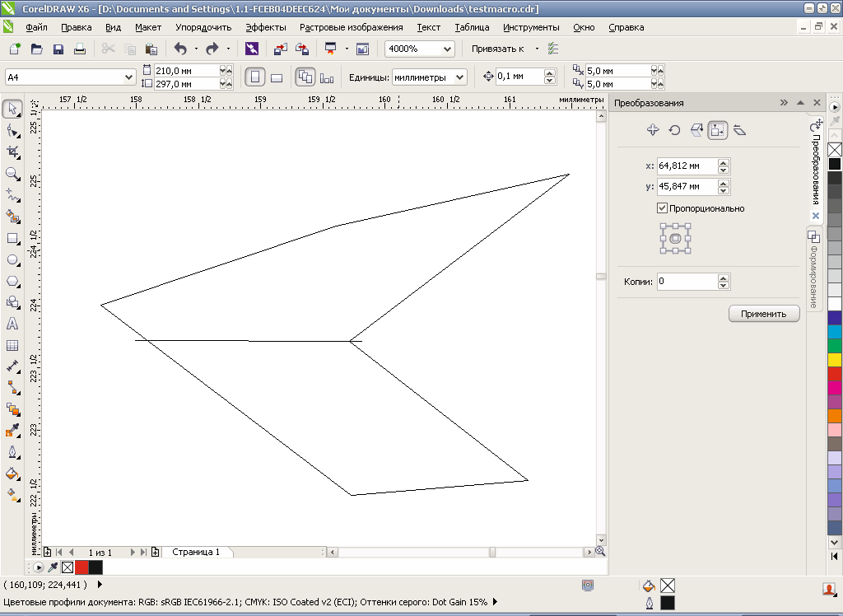The image size is (843, 616).
Task: Click the Копии input field
Action: [x=687, y=282]
